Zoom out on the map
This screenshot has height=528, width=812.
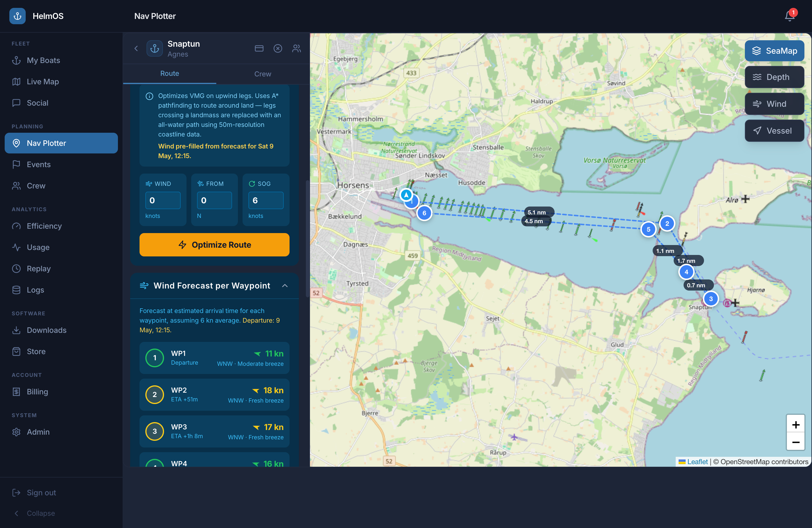(796, 442)
